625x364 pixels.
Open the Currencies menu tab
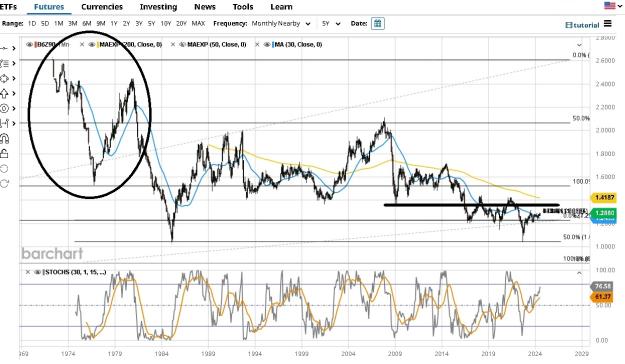click(x=102, y=7)
